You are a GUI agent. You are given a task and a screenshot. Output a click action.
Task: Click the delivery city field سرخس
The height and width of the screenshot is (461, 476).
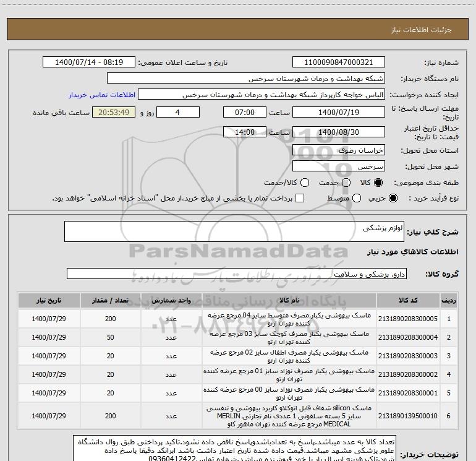[x=339, y=166]
